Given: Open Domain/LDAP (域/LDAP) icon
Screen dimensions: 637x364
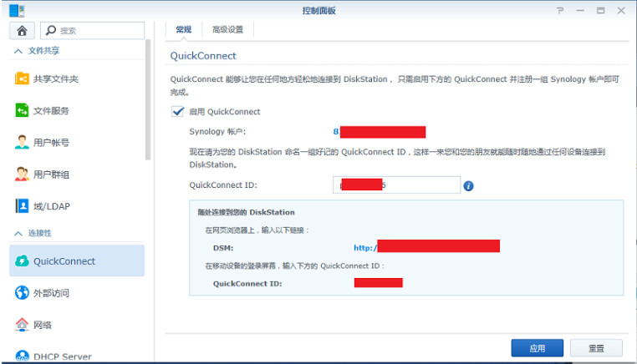Looking at the screenshot, I should pos(22,205).
